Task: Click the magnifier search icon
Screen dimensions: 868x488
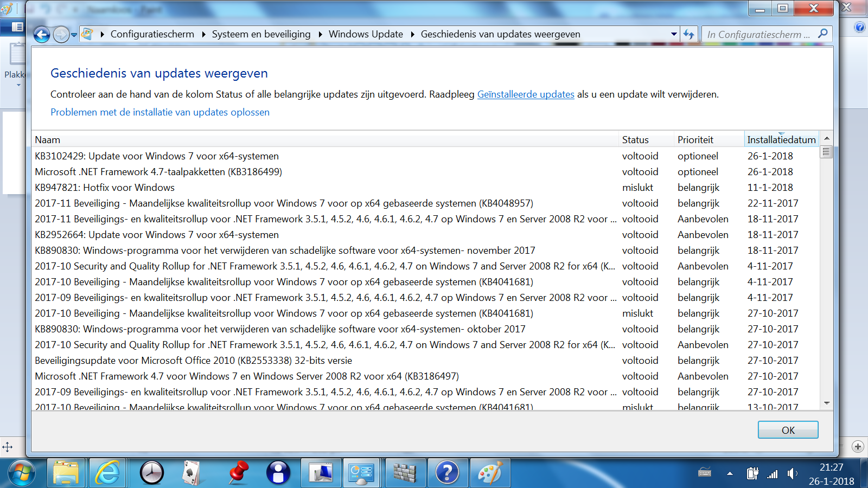Action: pyautogui.click(x=823, y=34)
